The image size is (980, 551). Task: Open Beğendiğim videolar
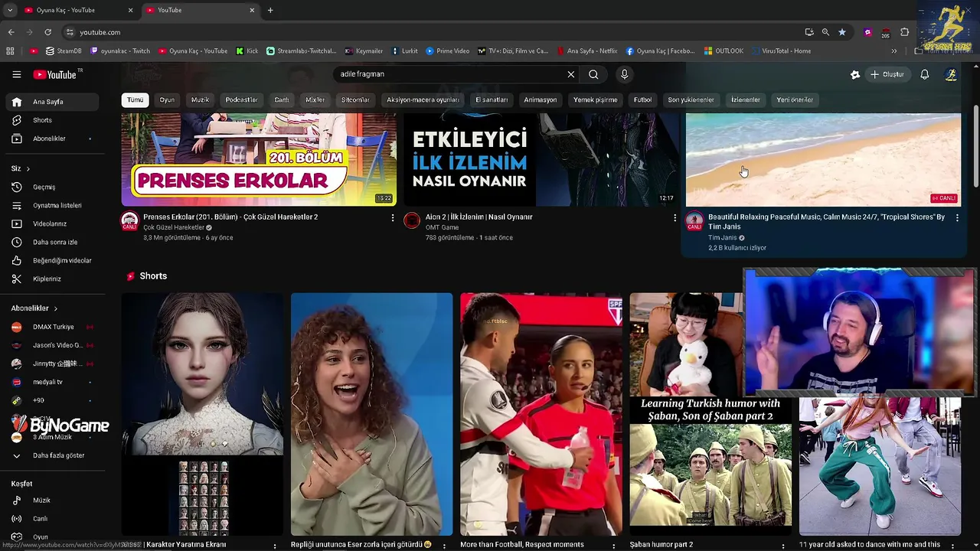52,260
